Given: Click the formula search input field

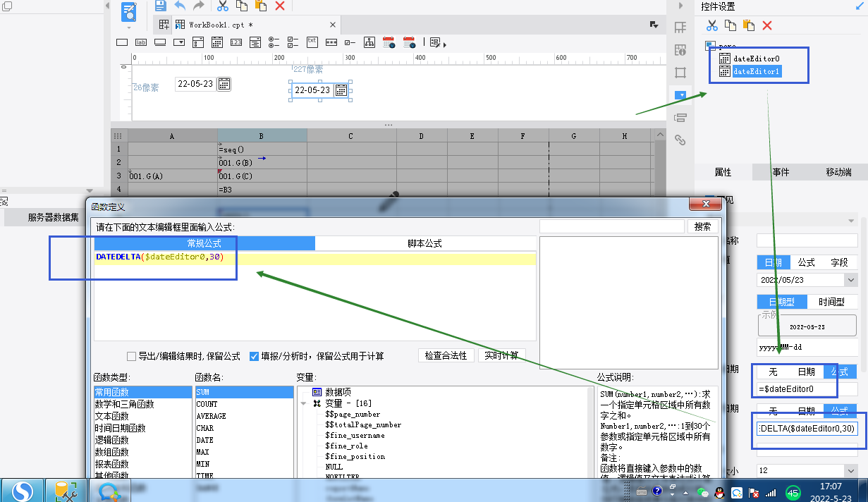Looking at the screenshot, I should pos(612,226).
